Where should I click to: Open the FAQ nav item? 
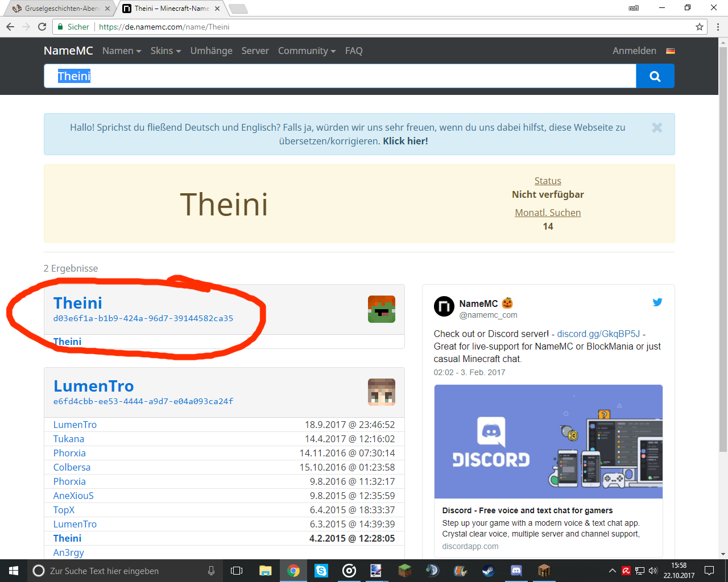(354, 51)
